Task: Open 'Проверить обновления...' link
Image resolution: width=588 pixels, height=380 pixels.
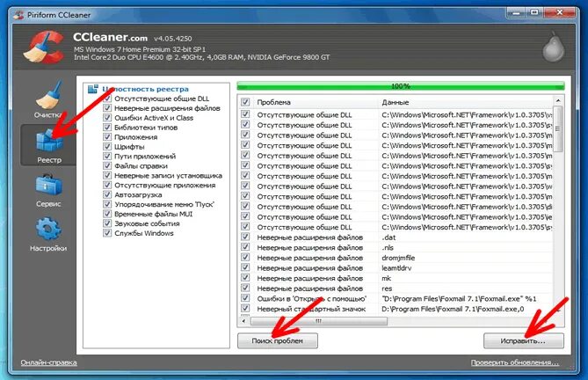Action: [514, 362]
